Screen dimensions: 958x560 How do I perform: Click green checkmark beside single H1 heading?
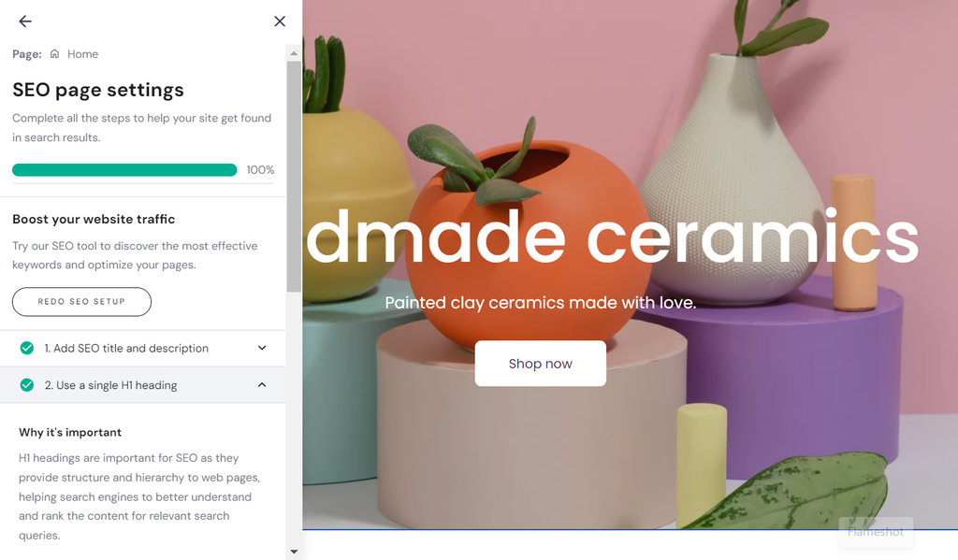click(x=27, y=385)
